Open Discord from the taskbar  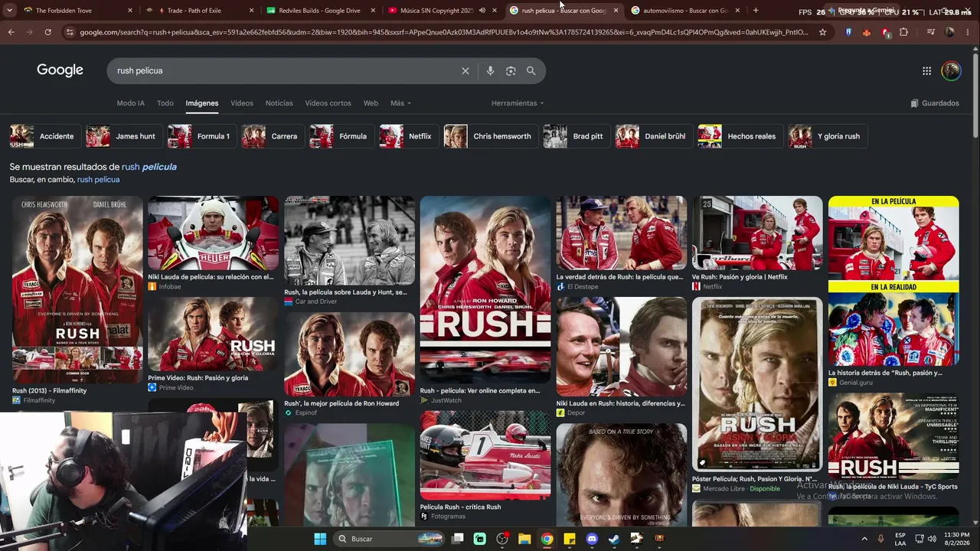click(592, 539)
